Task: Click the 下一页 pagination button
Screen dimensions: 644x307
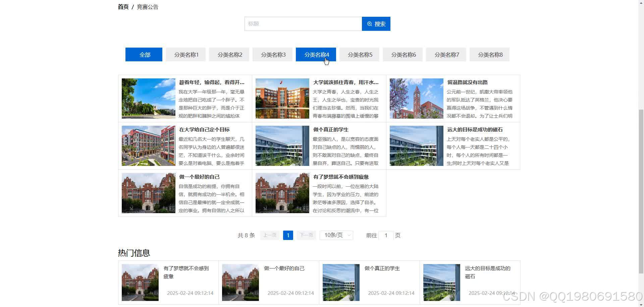Action: (x=306, y=235)
